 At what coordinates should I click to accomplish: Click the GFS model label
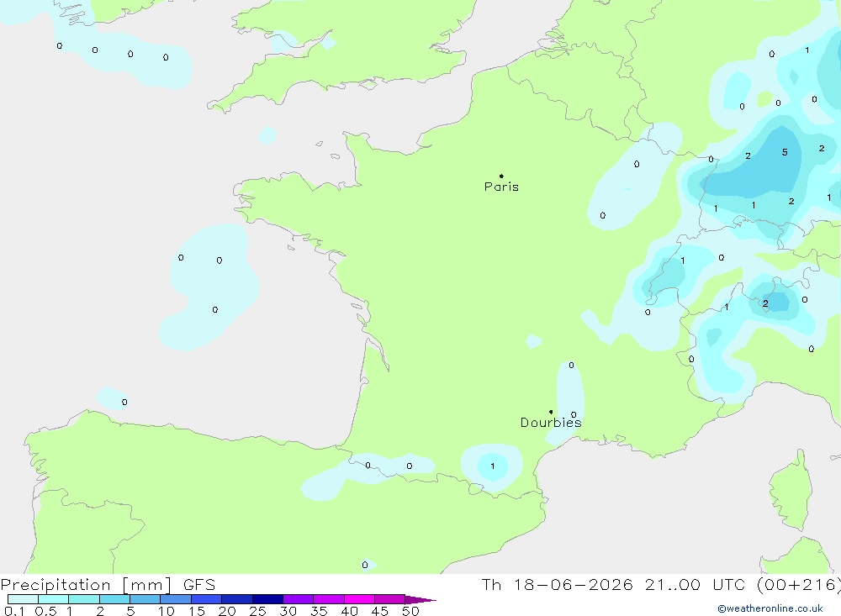click(x=199, y=585)
